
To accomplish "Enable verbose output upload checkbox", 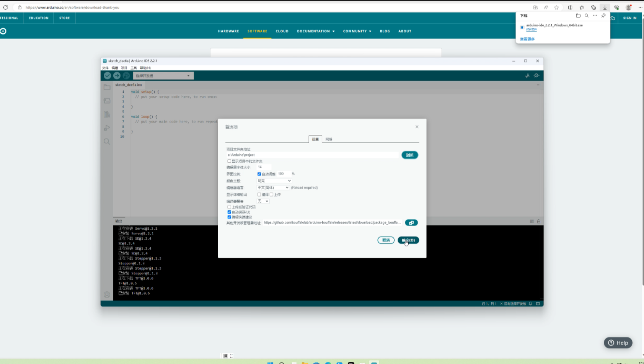I will click(x=271, y=194).
